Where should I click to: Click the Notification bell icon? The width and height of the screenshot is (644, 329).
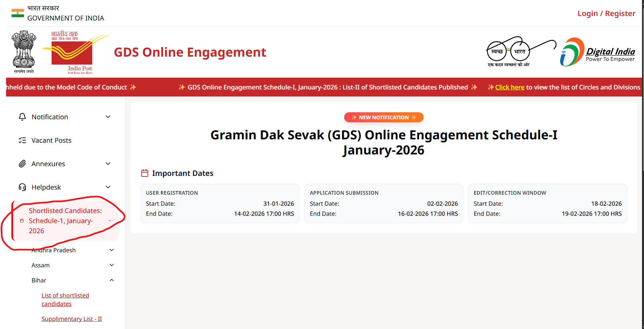click(22, 117)
